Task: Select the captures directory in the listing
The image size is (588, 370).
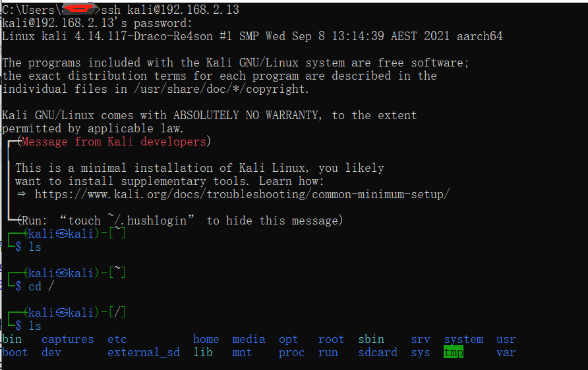Action: (67, 339)
